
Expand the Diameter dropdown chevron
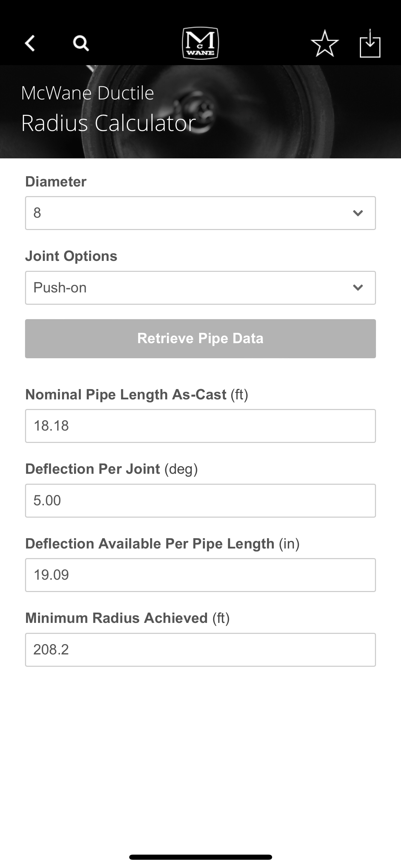[358, 213]
